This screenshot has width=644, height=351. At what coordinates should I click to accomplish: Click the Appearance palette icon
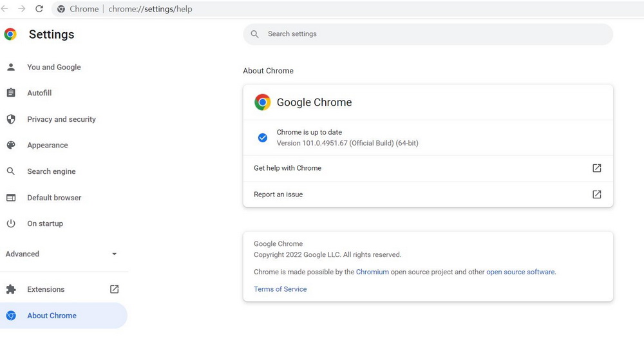[11, 146]
